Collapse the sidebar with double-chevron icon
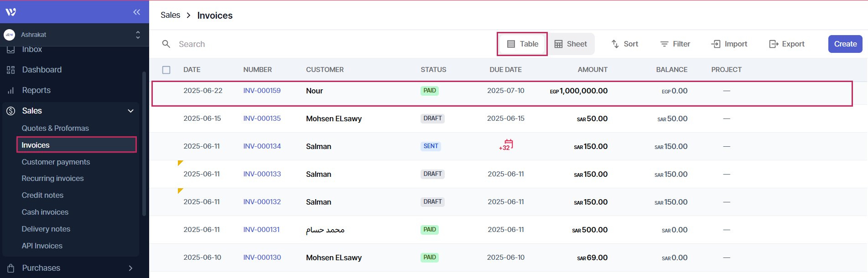The image size is (868, 278). pyautogui.click(x=136, y=12)
